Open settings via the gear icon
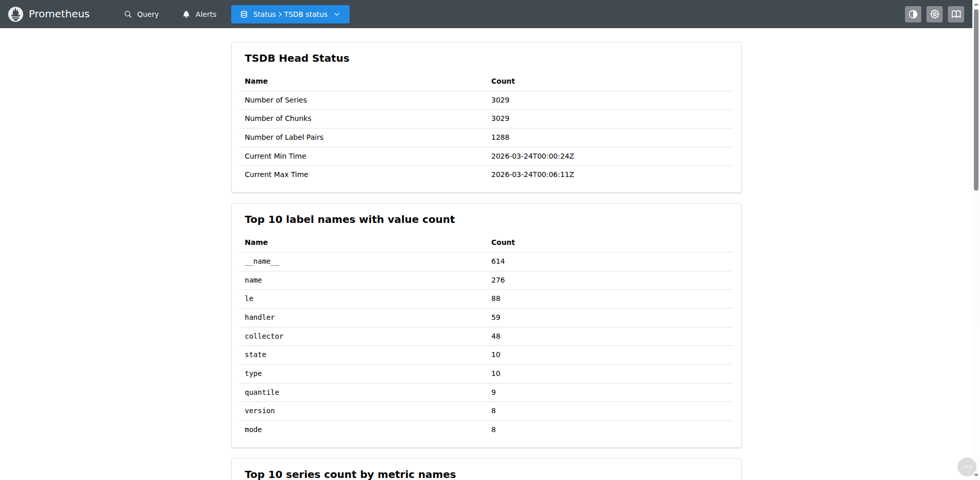 (x=935, y=14)
